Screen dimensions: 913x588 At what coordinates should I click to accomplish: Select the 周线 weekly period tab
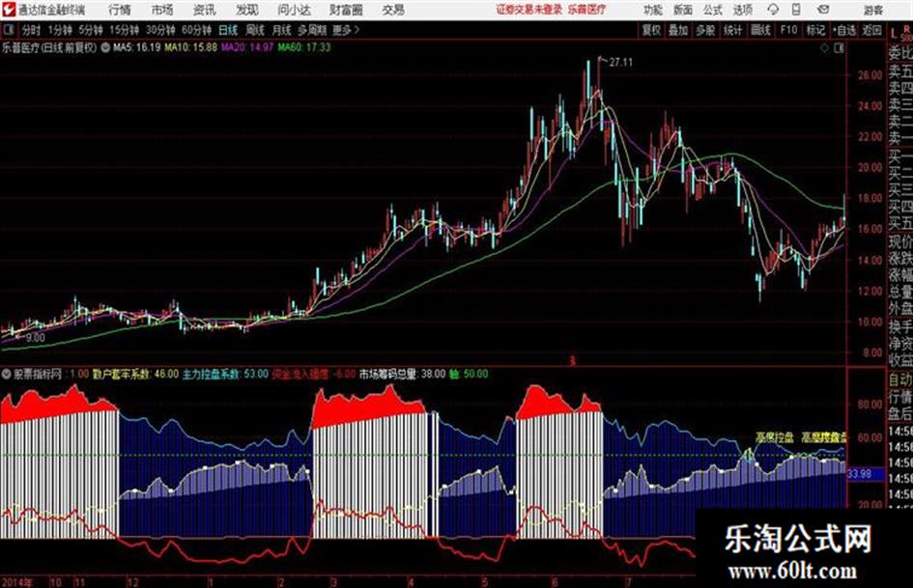click(255, 30)
